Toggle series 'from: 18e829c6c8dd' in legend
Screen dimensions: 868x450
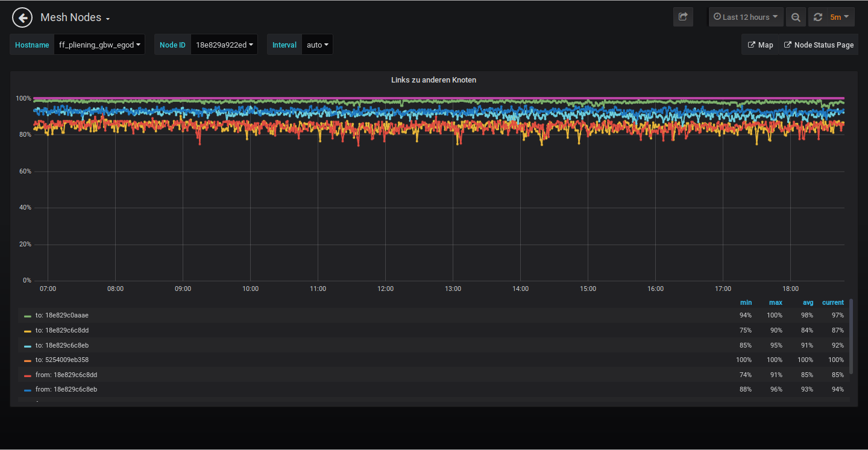pyautogui.click(x=66, y=375)
